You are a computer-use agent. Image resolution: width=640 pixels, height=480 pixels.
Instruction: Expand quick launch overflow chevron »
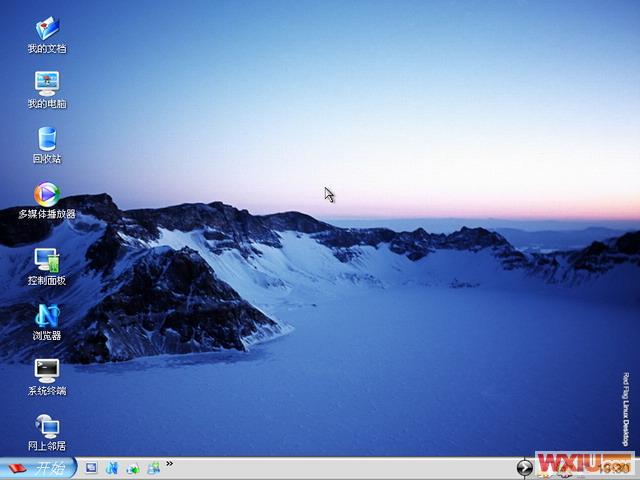[169, 464]
